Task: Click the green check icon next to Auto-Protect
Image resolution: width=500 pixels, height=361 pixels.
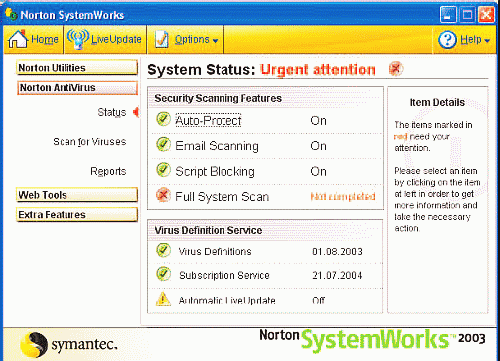Action: tap(163, 119)
